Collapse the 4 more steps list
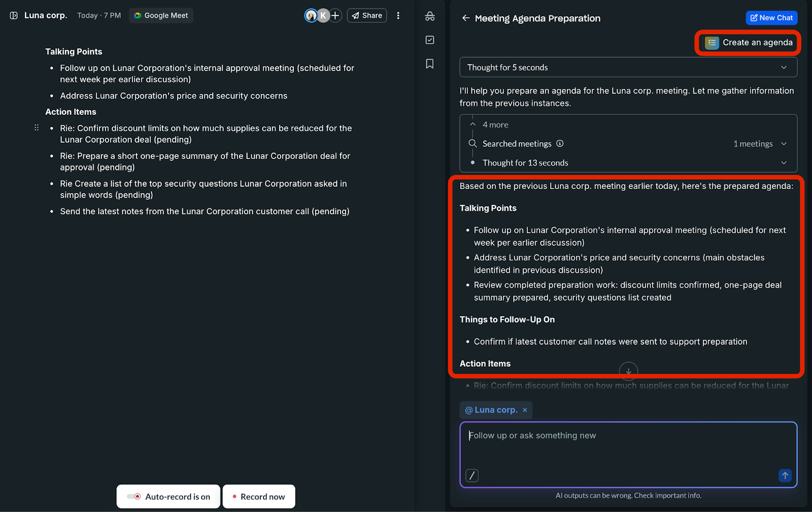Image resolution: width=812 pixels, height=512 pixels. [473, 124]
